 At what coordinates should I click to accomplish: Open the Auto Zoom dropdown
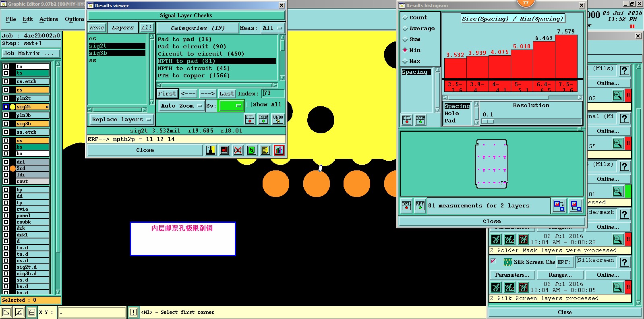(x=181, y=106)
